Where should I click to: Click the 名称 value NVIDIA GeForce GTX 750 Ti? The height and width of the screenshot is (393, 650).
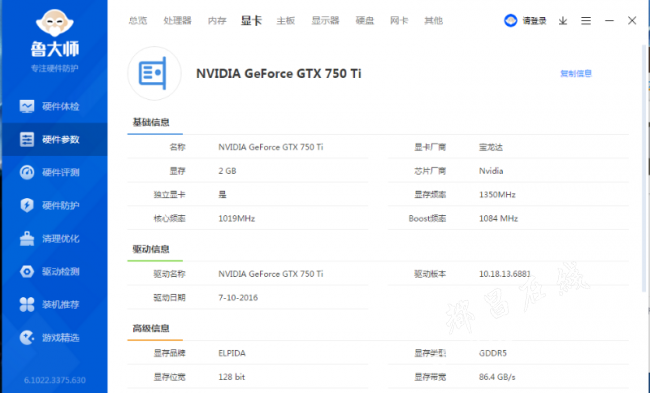tap(271, 147)
